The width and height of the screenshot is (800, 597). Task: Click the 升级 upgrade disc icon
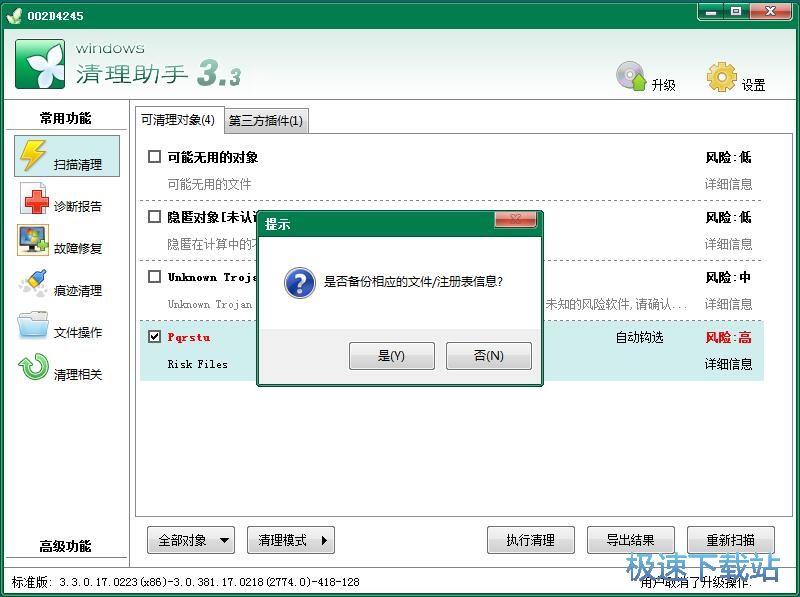click(x=631, y=76)
